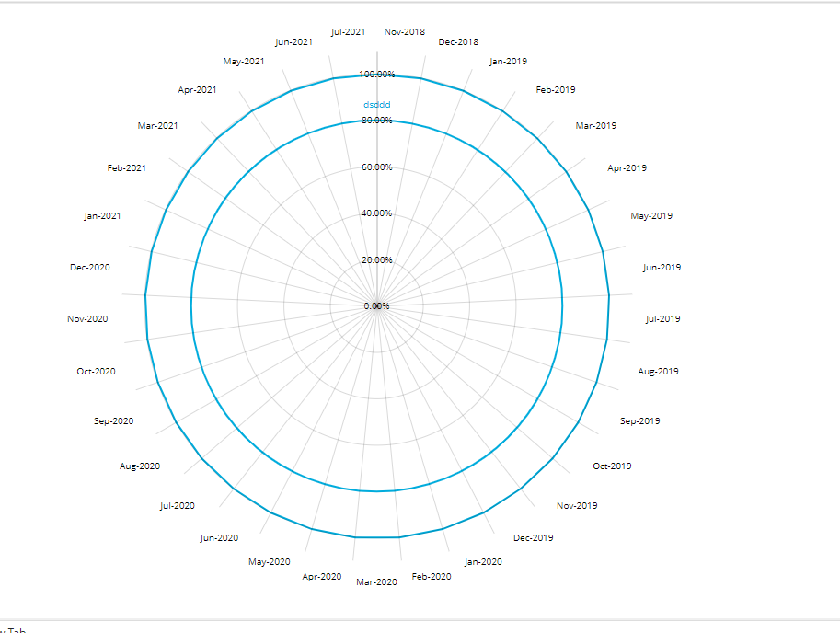Screen dimensions: 840x633
Task: Click the Jul-2020 axis label
Action: [178, 505]
